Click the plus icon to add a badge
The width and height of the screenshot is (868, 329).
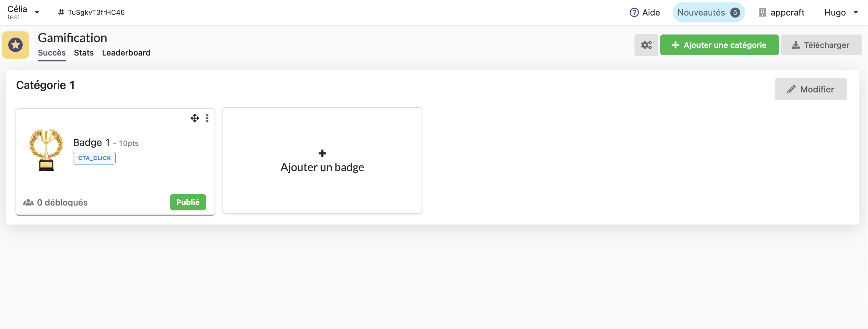click(322, 153)
